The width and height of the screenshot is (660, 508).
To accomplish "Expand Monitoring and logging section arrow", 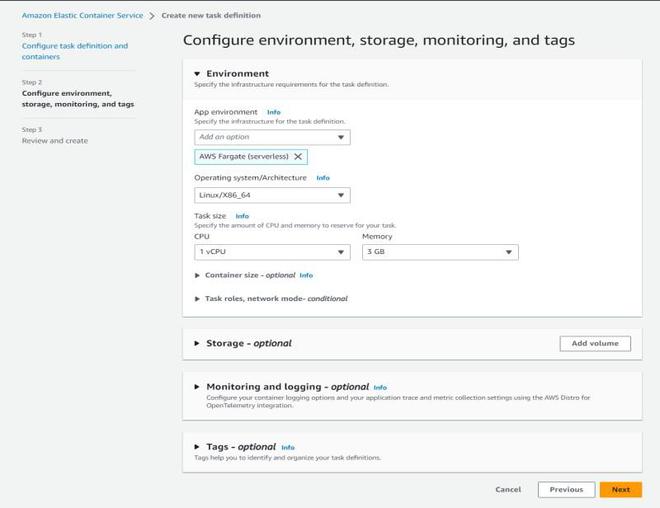I will coord(197,387).
